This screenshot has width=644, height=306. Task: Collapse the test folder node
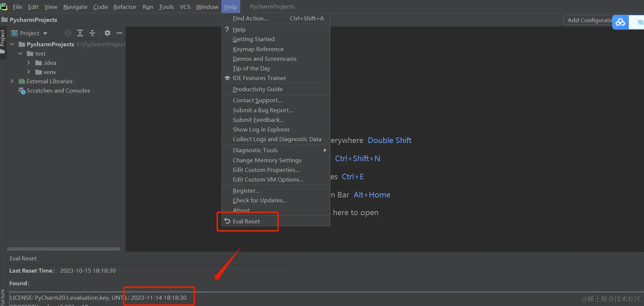20,53
